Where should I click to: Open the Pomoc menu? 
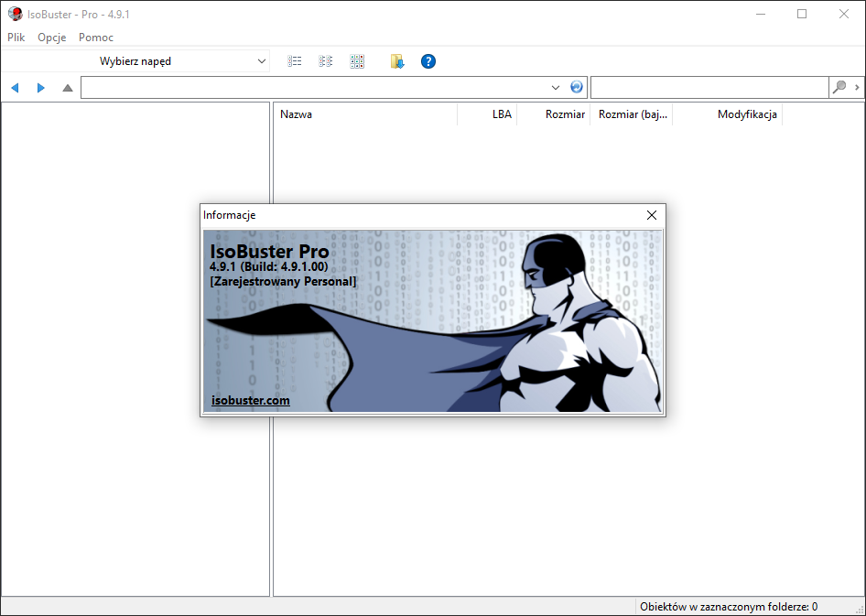tap(96, 38)
